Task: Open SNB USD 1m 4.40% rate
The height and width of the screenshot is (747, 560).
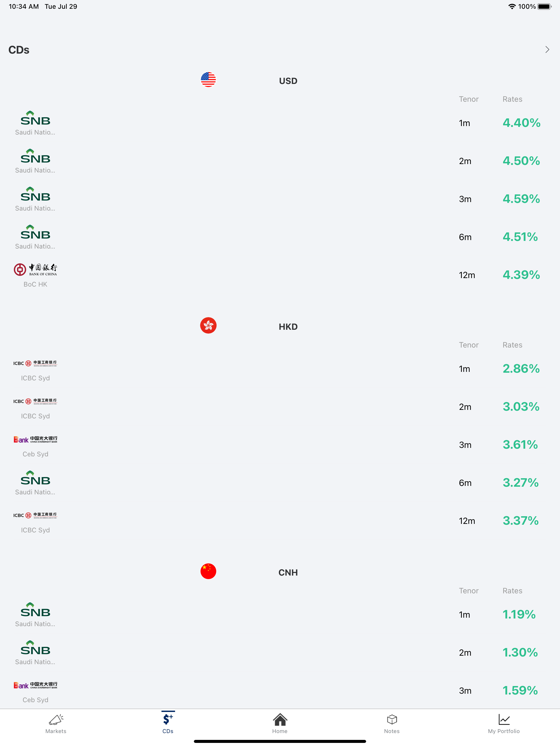Action: [x=521, y=123]
